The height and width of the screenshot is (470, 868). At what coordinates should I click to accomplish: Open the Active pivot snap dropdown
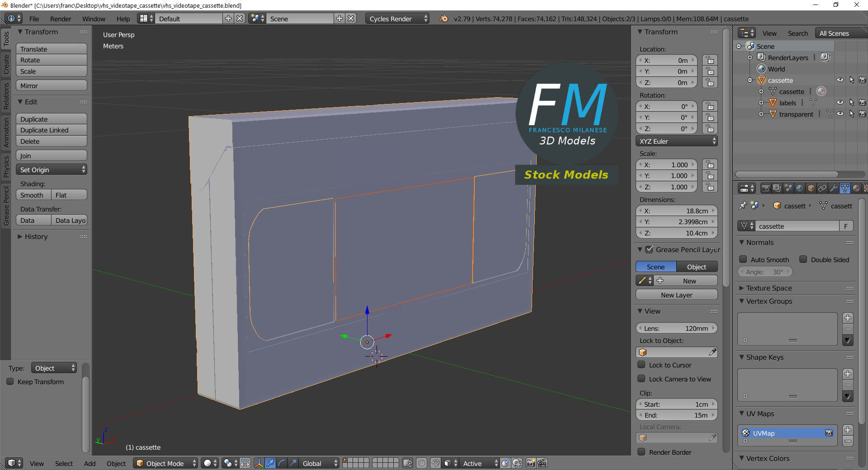480,463
